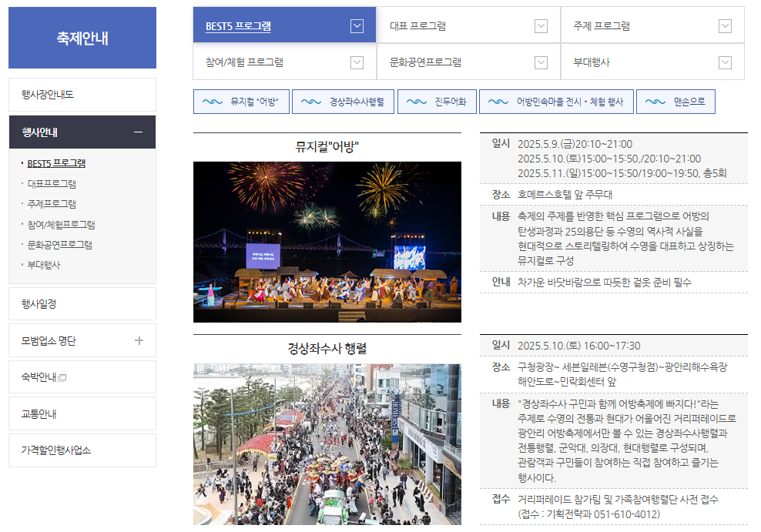761x532 pixels.
Task: Open the 문화공연프로그램 dropdown
Action: click(x=540, y=63)
